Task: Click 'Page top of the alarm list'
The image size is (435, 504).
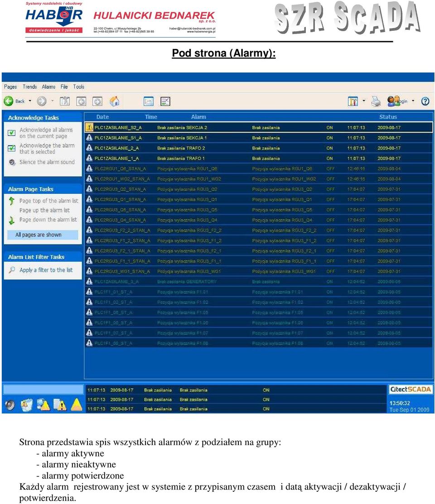Action: [x=48, y=201]
